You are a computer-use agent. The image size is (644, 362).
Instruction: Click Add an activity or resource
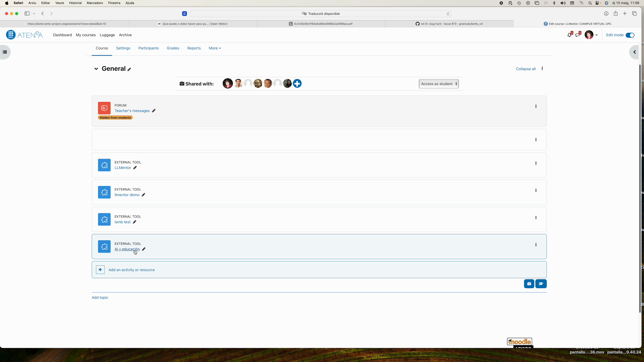coord(131,270)
